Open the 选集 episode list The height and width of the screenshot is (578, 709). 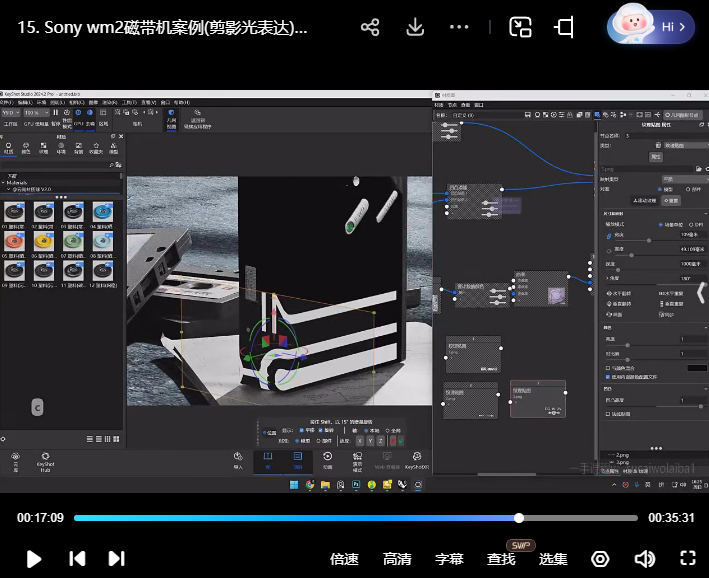(553, 559)
